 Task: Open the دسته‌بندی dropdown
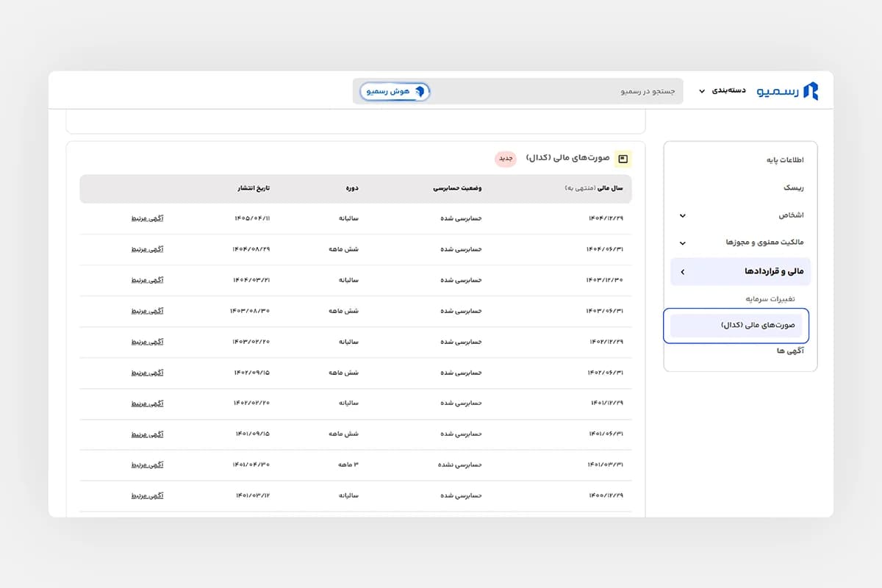(722, 90)
